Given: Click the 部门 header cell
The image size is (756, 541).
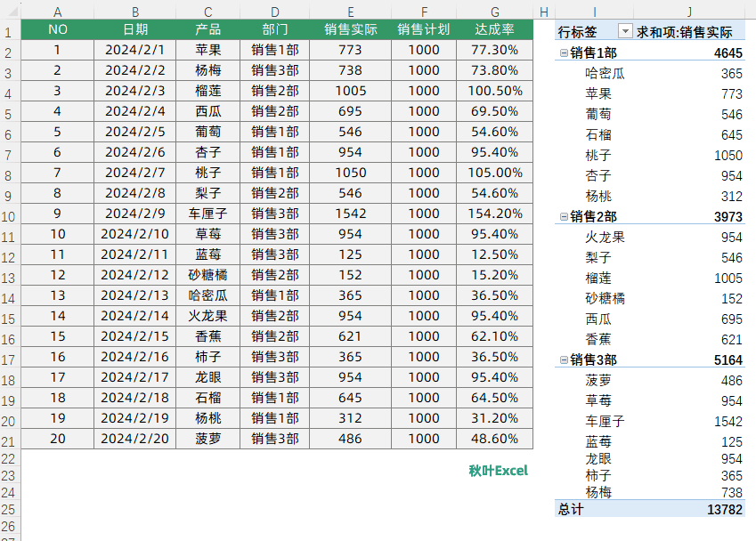Looking at the screenshot, I should pyautogui.click(x=275, y=29).
